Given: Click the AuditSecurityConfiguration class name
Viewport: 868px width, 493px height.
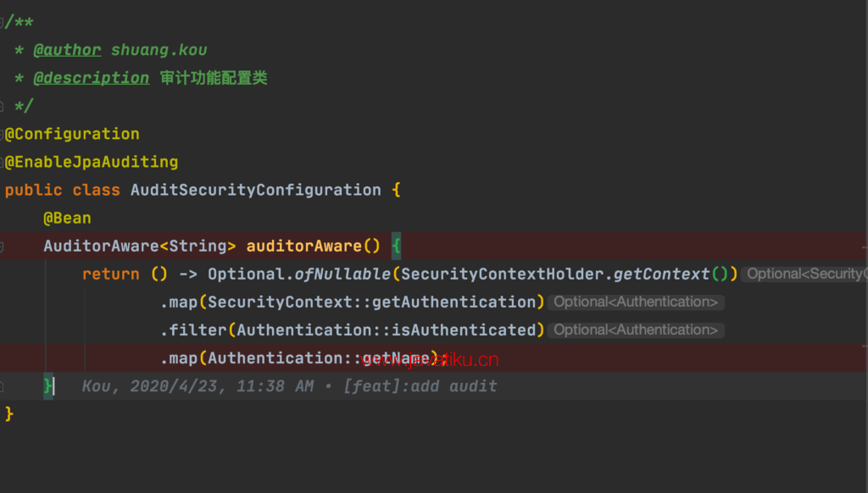Looking at the screenshot, I should click(255, 190).
